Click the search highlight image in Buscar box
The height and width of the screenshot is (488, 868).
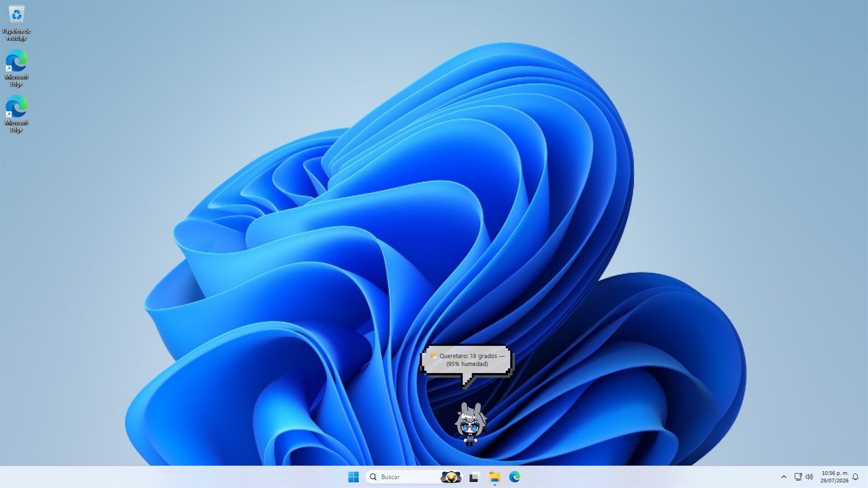coord(451,477)
